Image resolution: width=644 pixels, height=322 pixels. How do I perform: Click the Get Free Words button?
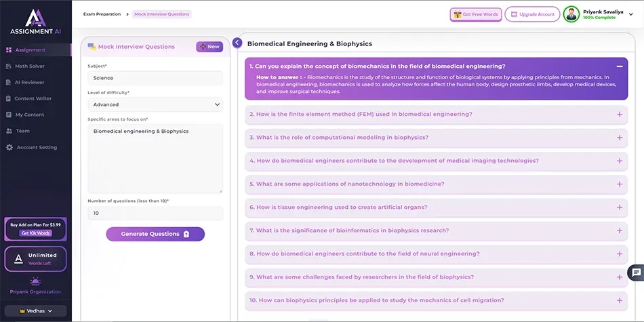pyautogui.click(x=475, y=14)
